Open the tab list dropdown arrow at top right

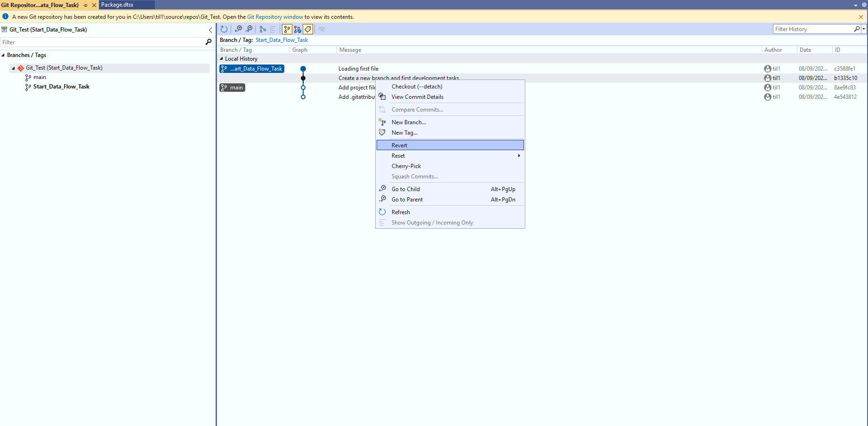click(x=856, y=5)
